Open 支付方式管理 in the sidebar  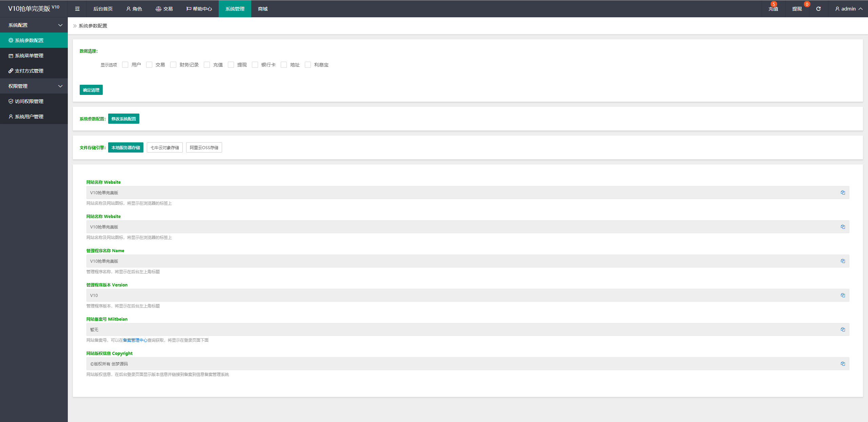click(x=29, y=71)
